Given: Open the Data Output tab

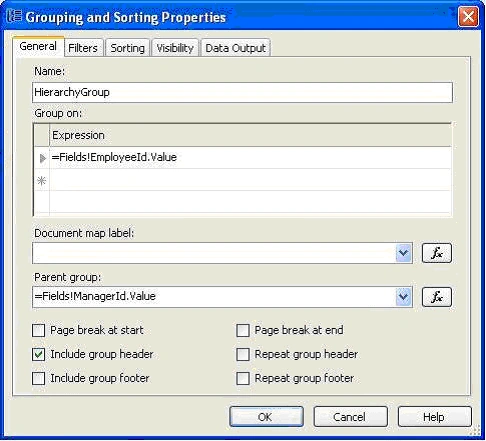Looking at the screenshot, I should (235, 48).
